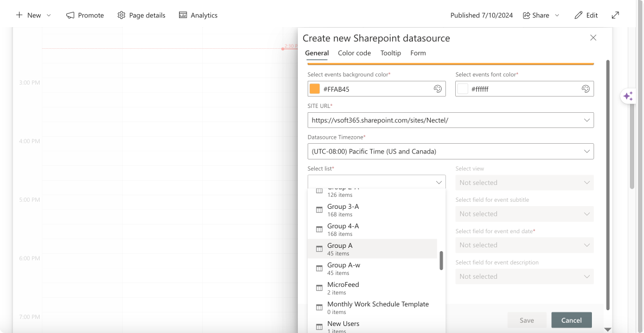Select Group 4-A list option
The image size is (644, 333).
coord(372,229)
